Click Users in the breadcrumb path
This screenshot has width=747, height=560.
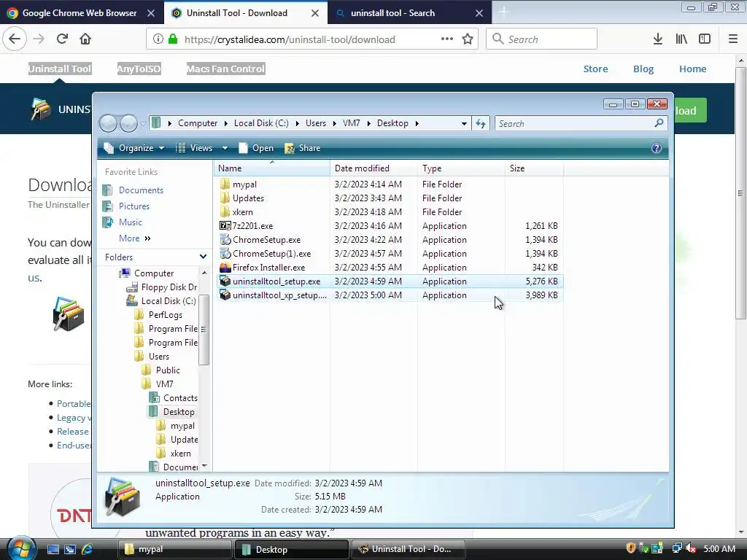pos(316,122)
